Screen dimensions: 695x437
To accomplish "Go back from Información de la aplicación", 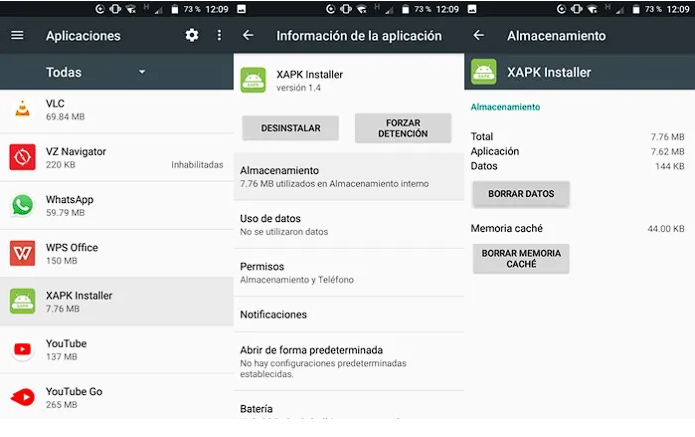I will (248, 35).
